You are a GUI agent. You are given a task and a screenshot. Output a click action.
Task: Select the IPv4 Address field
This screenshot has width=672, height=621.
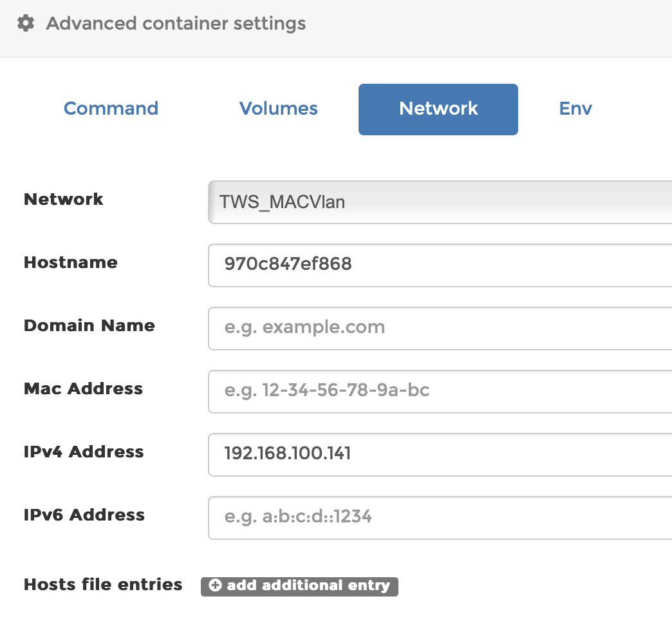coord(440,455)
